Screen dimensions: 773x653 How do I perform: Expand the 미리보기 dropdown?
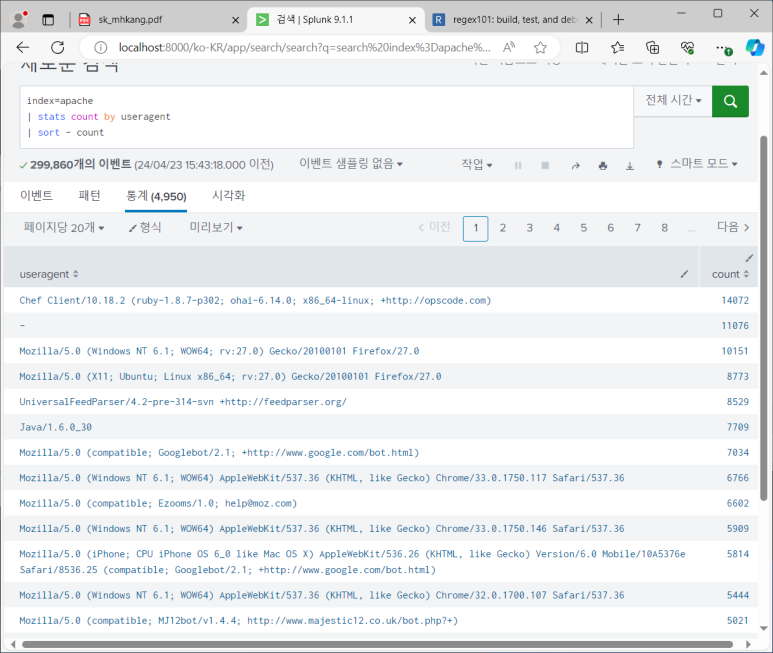coord(216,227)
